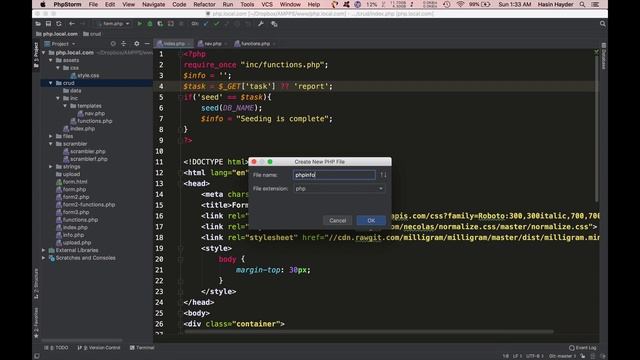Screen dimensions: 640x360
Task: Click Git master branch in status bar
Action: tap(562, 356)
